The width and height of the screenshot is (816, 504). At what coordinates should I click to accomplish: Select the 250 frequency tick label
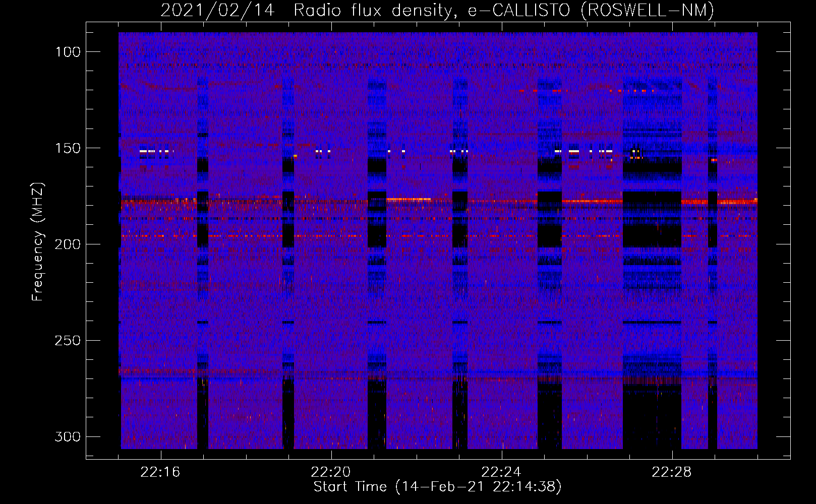pos(68,341)
